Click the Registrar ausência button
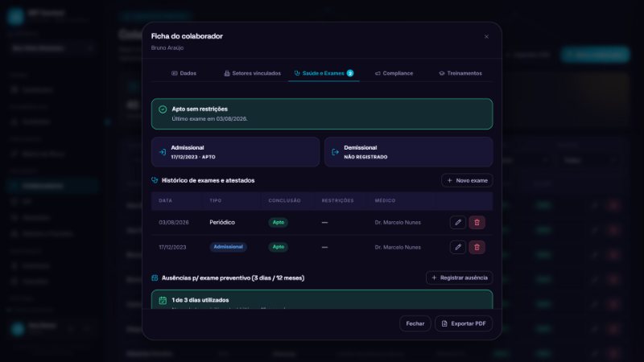644x362 pixels. (459, 278)
